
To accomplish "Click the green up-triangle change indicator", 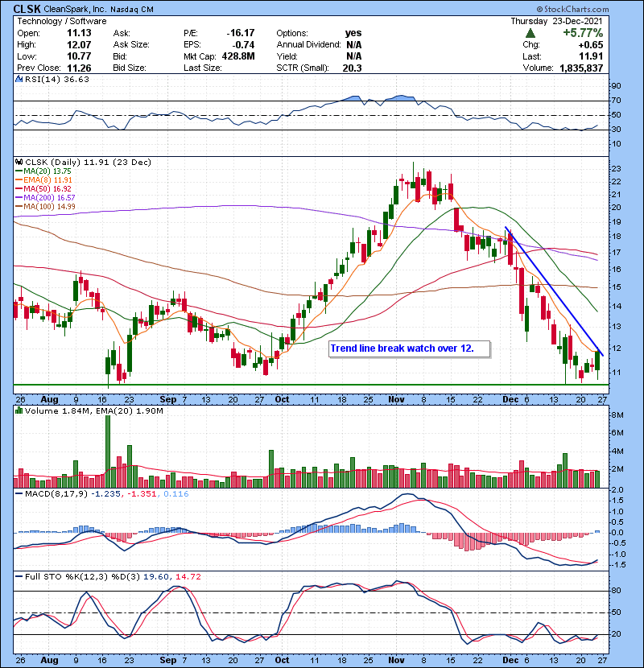I will pyautogui.click(x=530, y=33).
